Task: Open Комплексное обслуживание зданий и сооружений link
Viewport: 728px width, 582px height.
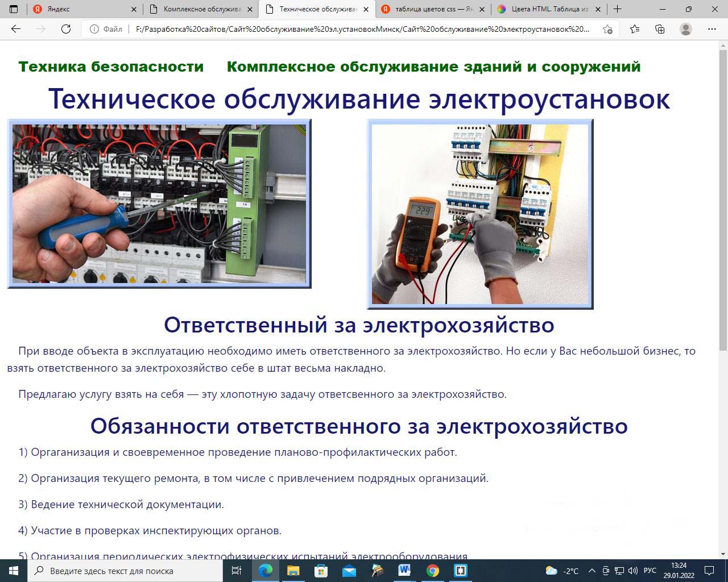Action: 433,66
